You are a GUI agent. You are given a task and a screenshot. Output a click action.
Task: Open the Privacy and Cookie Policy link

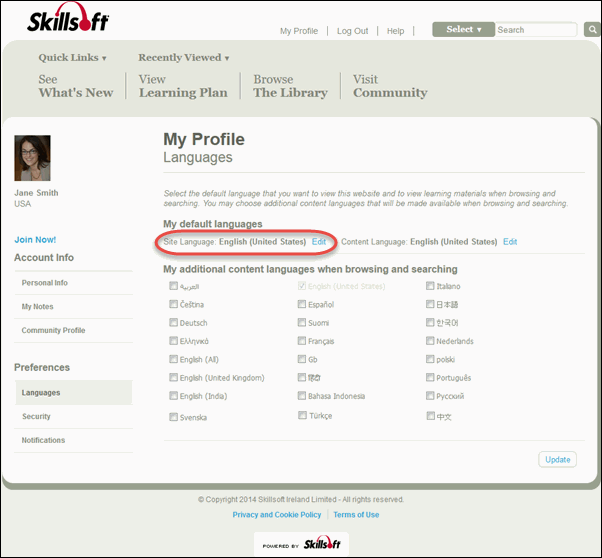coord(277,515)
